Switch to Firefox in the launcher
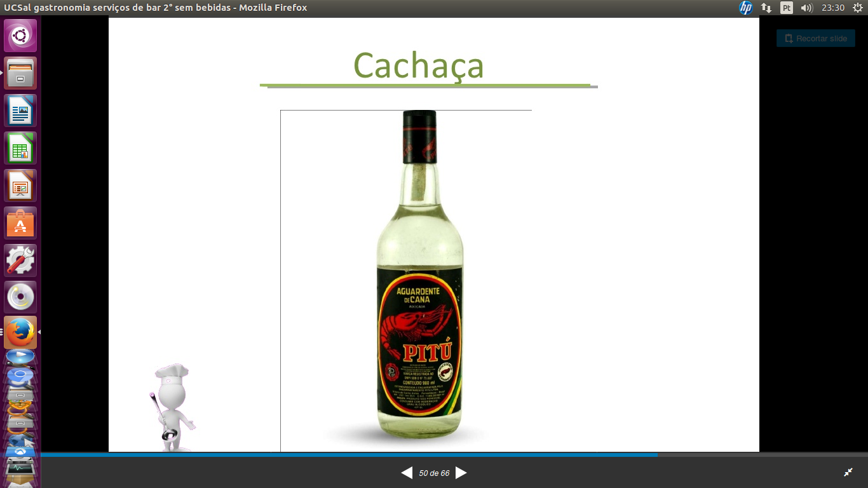This screenshot has width=868, height=488. pyautogui.click(x=20, y=332)
